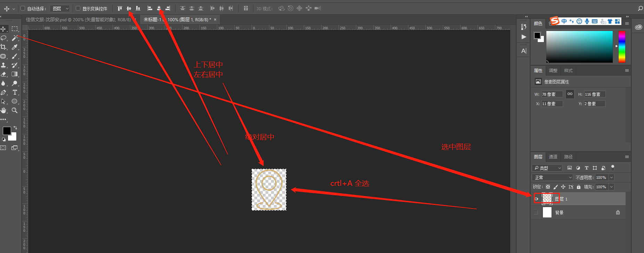Select the Move tool in the toolbox

click(x=3, y=29)
